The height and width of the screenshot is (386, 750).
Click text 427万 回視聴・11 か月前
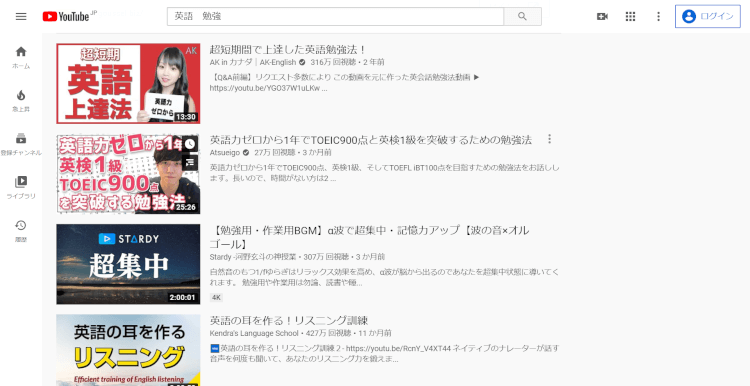pyautogui.click(x=349, y=333)
